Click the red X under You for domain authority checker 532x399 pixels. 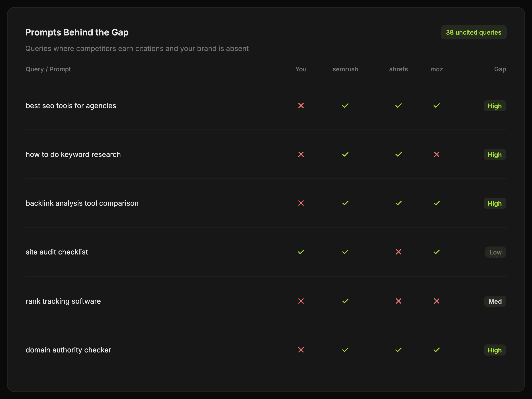pos(301,350)
